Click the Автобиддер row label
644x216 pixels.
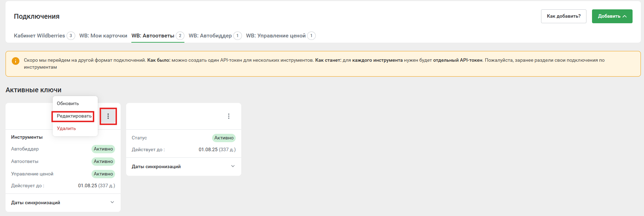pos(25,149)
